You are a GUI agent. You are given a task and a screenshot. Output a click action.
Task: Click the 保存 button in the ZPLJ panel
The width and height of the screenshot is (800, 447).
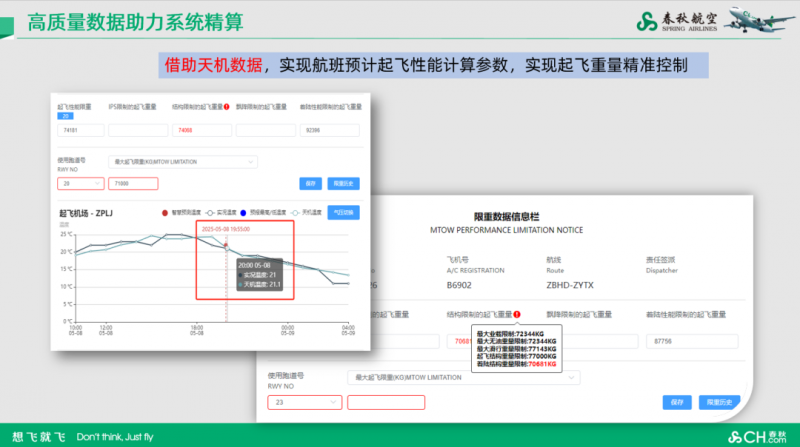(x=310, y=183)
